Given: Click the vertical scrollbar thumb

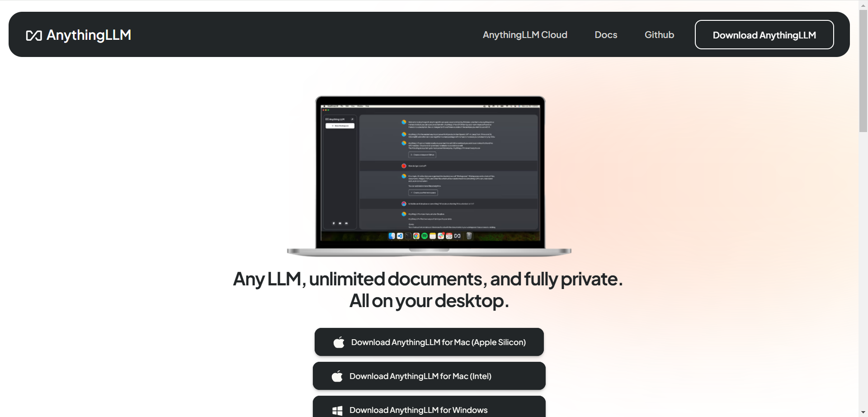Looking at the screenshot, I should pyautogui.click(x=863, y=70).
